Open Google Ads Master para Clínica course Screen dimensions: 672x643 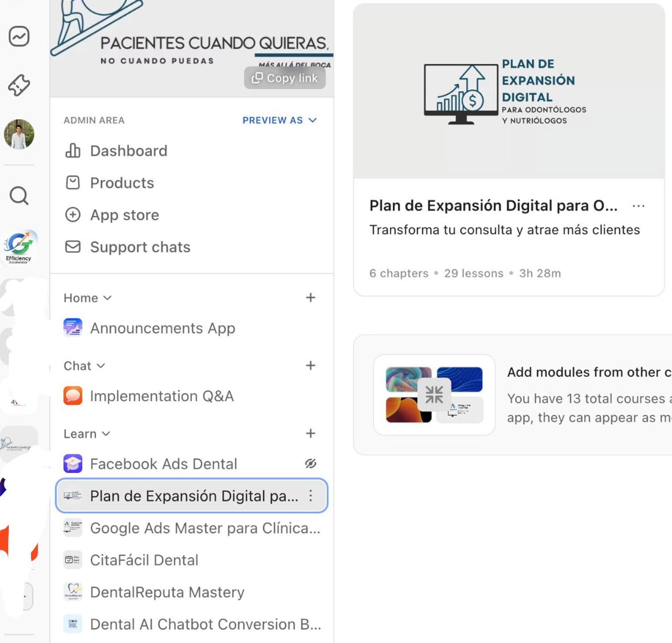click(x=192, y=528)
